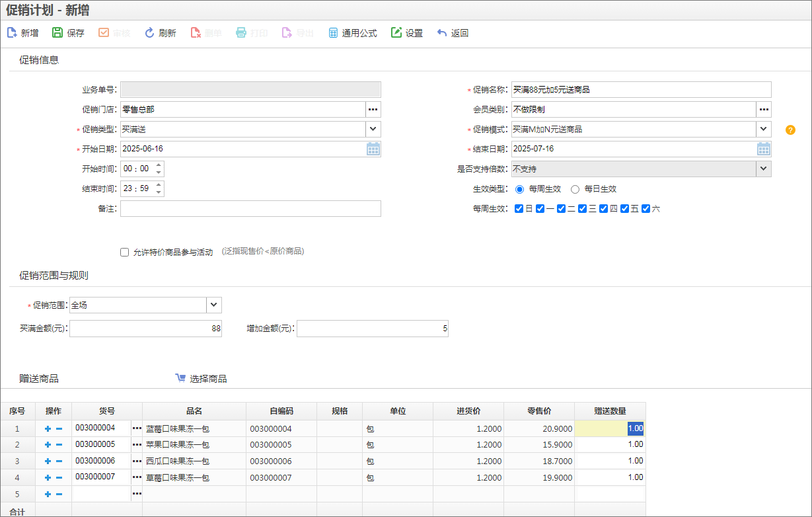This screenshot has width=812, height=517.
Task: Increase the 开始时间 with the up arrow
Action: click(159, 165)
